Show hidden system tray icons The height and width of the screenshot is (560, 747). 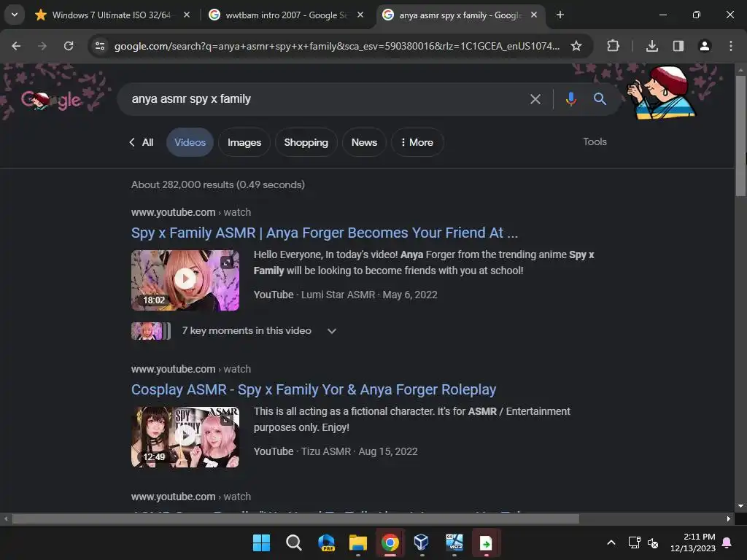pos(611,542)
